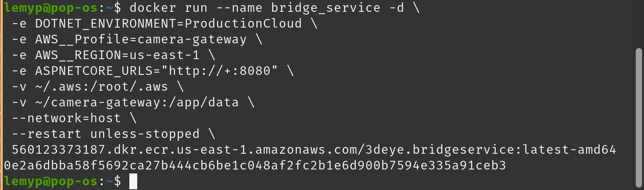The width and height of the screenshot is (644, 190).
Task: Click the block cursor at the prompt
Action: click(x=133, y=181)
